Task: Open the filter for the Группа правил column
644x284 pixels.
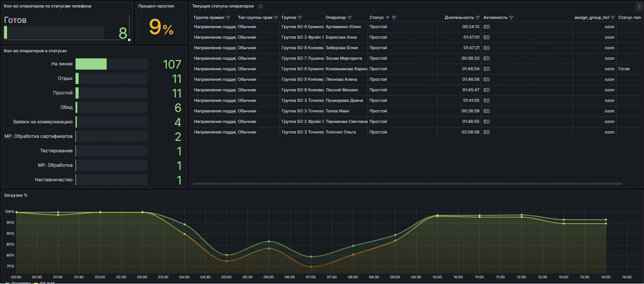Action: [x=228, y=18]
